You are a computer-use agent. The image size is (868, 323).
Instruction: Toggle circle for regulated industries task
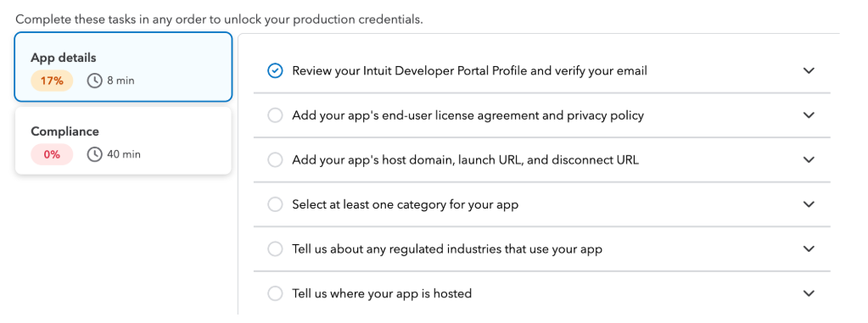[275, 249]
